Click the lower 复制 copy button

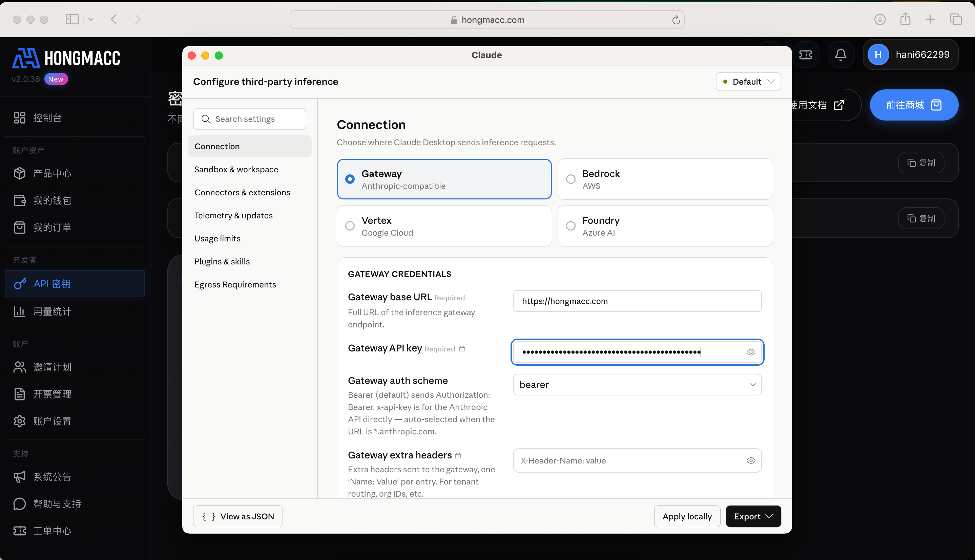click(921, 218)
